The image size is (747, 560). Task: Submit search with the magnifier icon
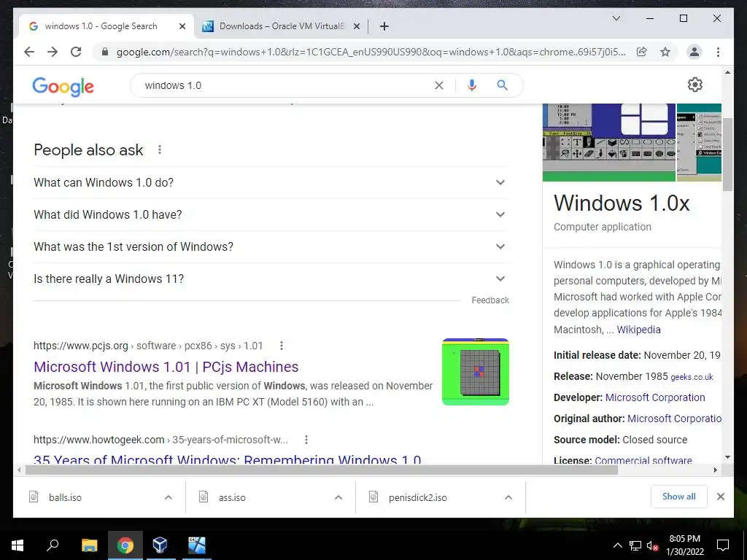coord(502,85)
